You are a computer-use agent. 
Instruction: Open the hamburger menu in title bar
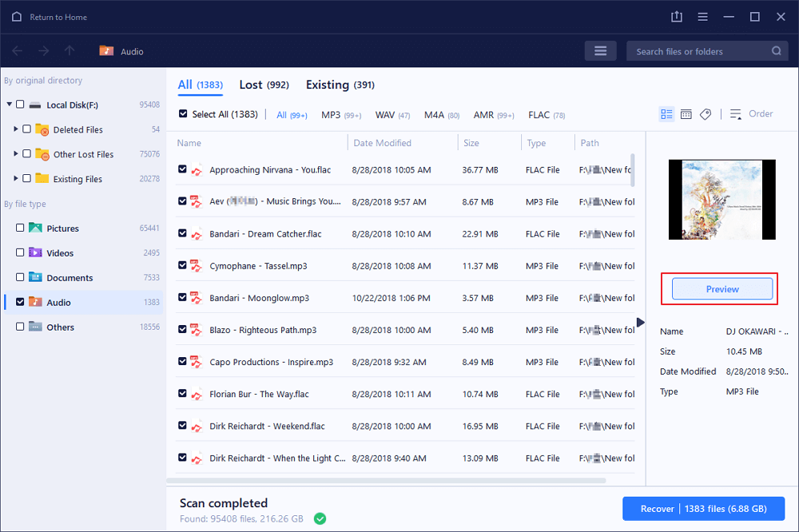click(702, 17)
